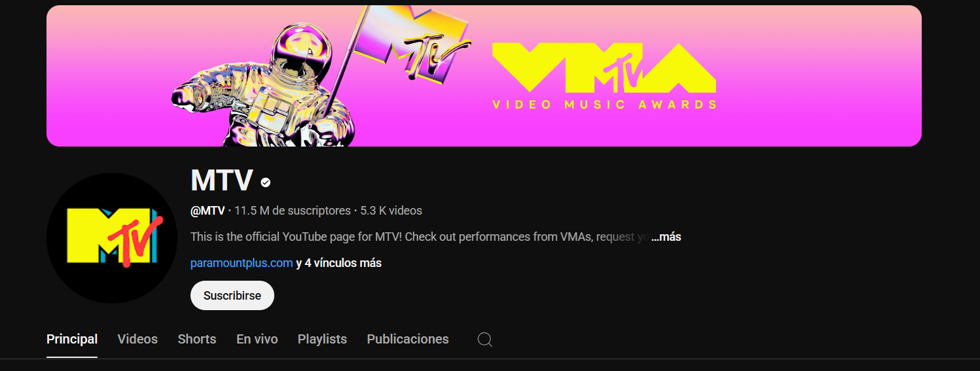Click the Video Music Awards banner text
The width and height of the screenshot is (980, 371).
[604, 105]
